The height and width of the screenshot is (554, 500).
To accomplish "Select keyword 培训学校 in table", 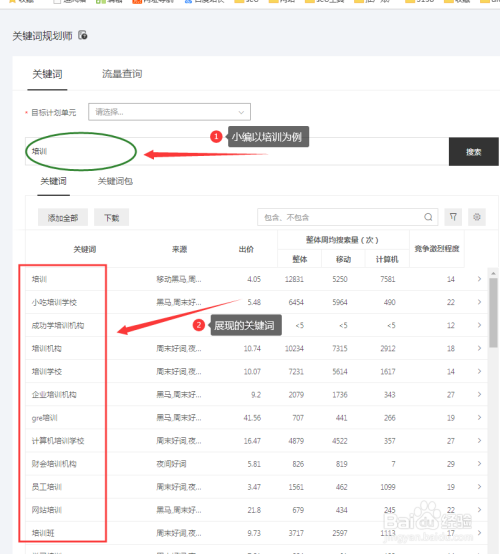I will 47,371.
